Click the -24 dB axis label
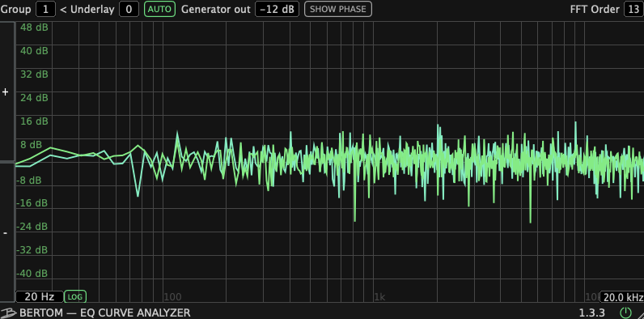The width and height of the screenshot is (644, 319). point(32,227)
